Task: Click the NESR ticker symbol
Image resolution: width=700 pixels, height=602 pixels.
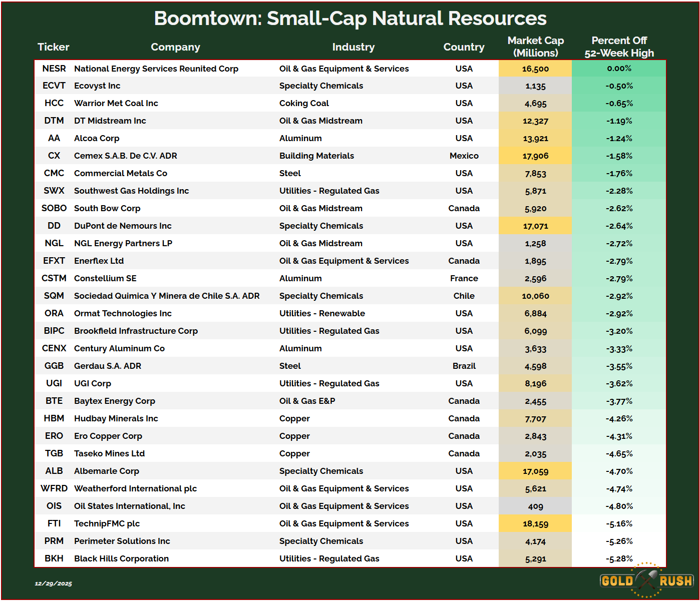Action: click(x=54, y=69)
